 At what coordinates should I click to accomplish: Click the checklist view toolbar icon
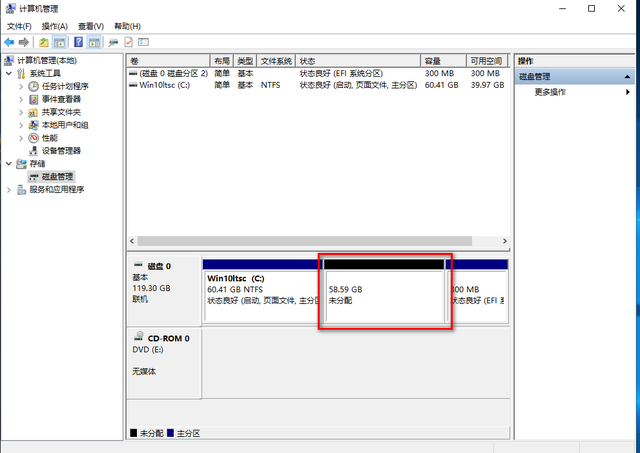(143, 42)
